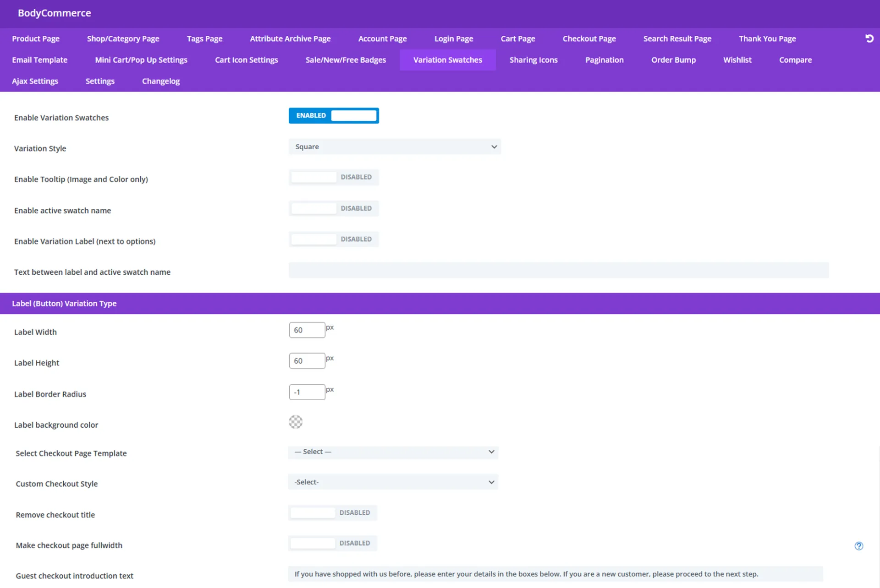Open Mini Cart/Pop Up Settings tab
The width and height of the screenshot is (880, 588).
click(x=141, y=60)
